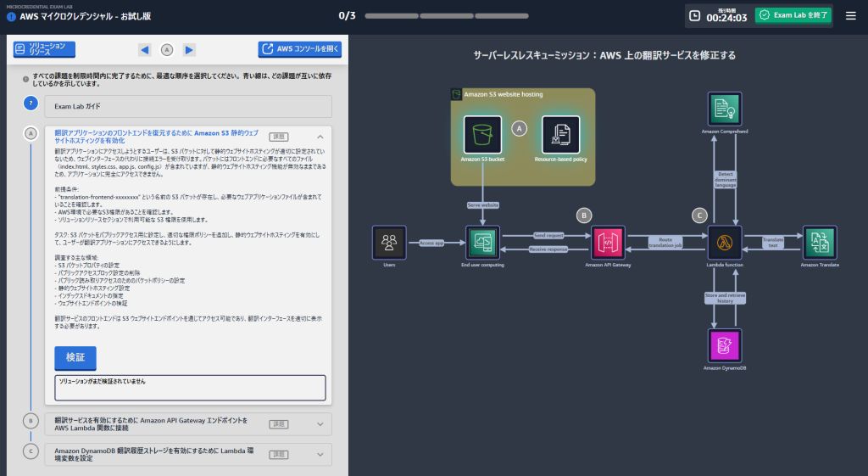Click marker B in the diagram
This screenshot has height=476, width=868.
coord(583,216)
